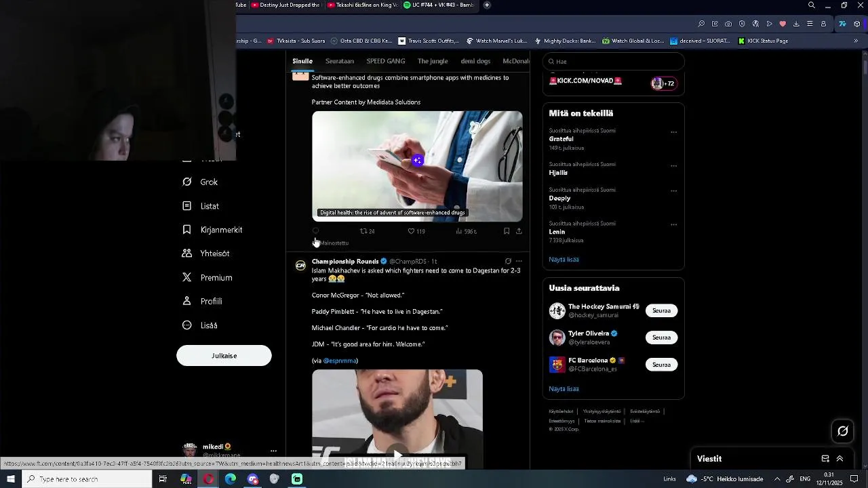Open digital health ad image
The height and width of the screenshot is (488, 868).
click(x=417, y=166)
